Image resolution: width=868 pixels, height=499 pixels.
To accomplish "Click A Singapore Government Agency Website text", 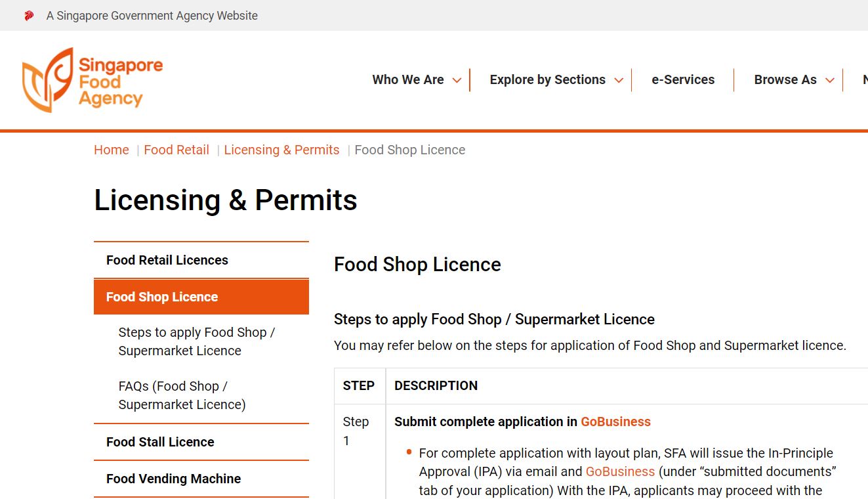I will [x=152, y=16].
